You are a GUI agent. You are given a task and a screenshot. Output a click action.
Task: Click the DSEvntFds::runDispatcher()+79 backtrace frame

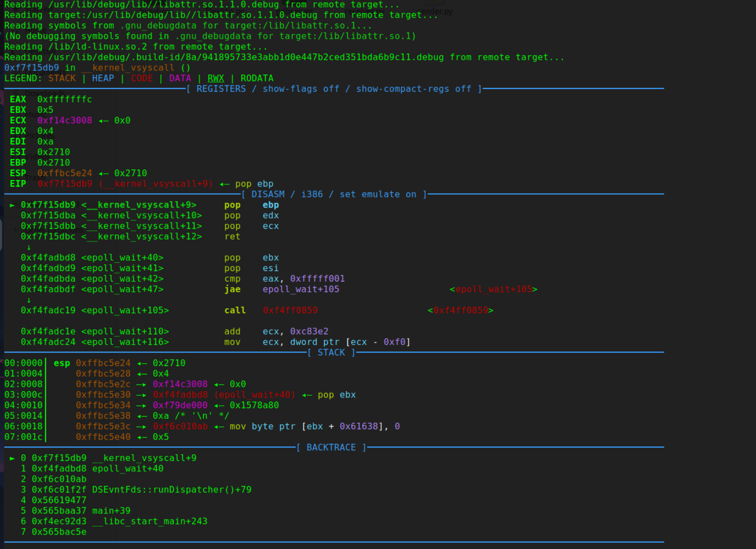171,490
